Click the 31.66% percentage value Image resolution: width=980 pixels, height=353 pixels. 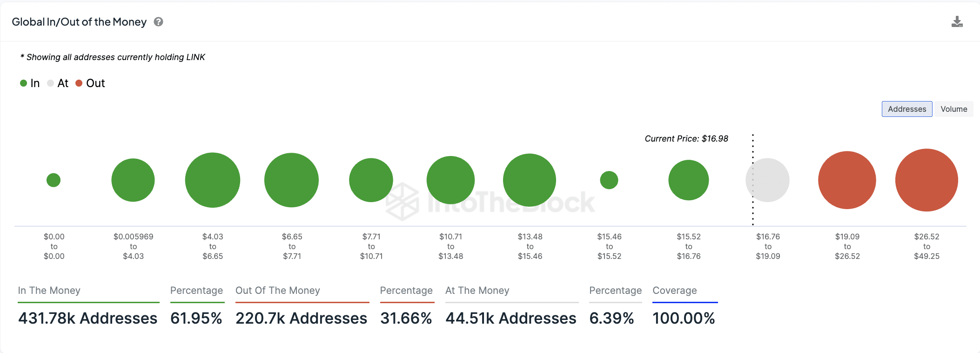point(406,318)
